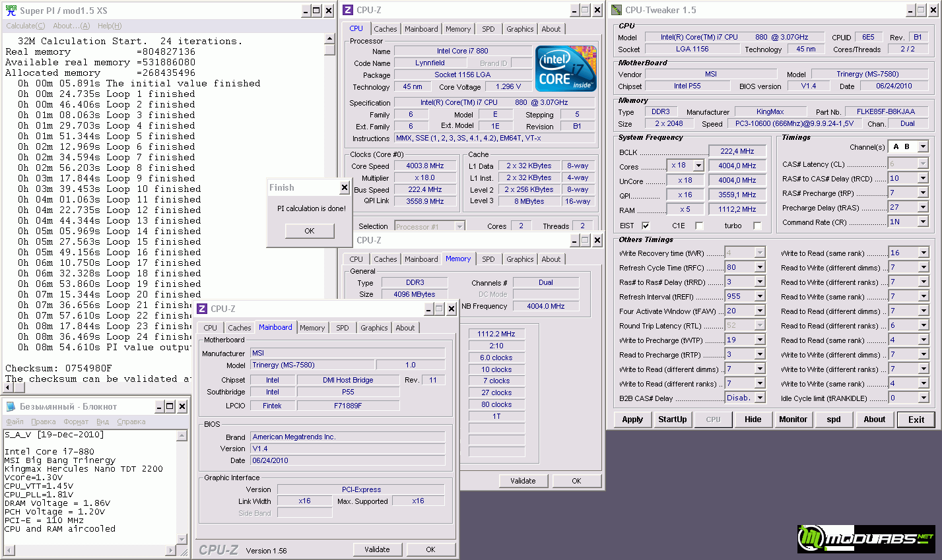Click the CPU-Tweaker title bar icon
Viewport: 942px width, 560px height.
coord(617,10)
